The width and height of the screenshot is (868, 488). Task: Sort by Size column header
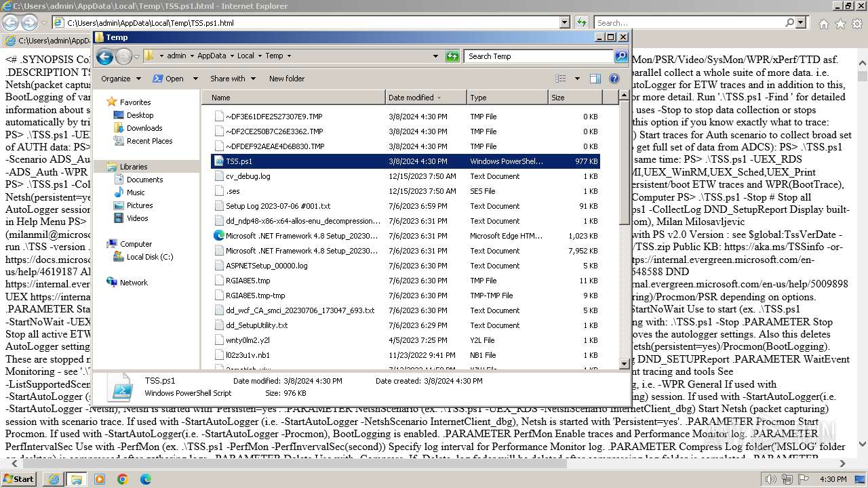574,98
